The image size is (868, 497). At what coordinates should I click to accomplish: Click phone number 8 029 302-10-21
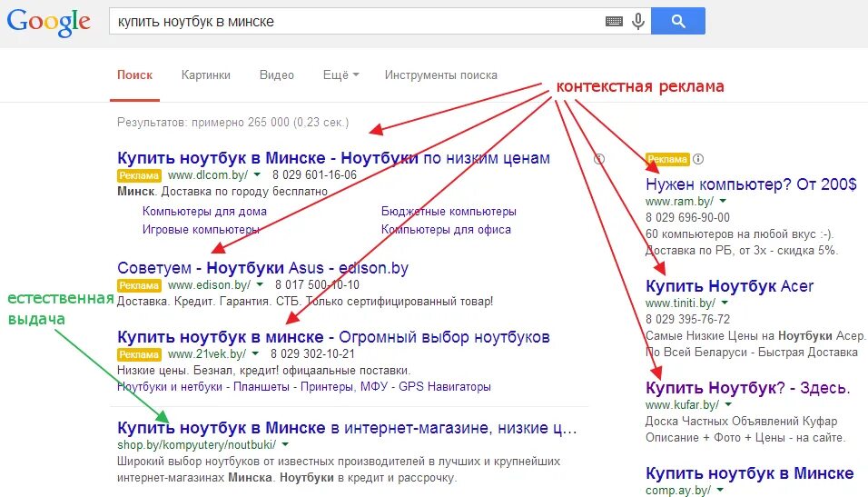pos(312,353)
